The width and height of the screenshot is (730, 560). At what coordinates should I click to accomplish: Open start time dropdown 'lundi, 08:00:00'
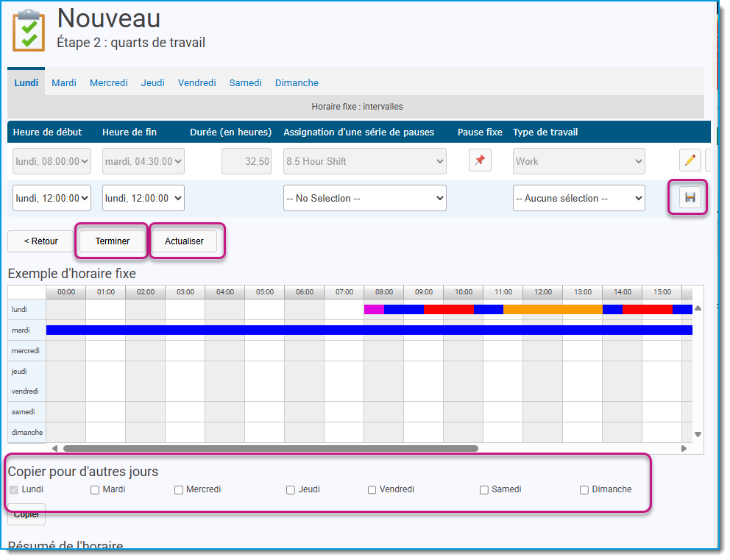coord(52,161)
